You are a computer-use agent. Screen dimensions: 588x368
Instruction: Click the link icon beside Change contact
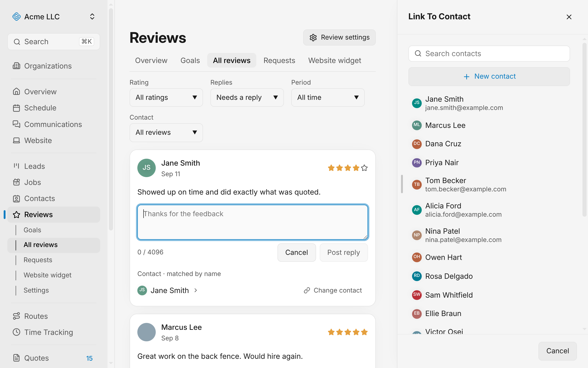(x=307, y=290)
